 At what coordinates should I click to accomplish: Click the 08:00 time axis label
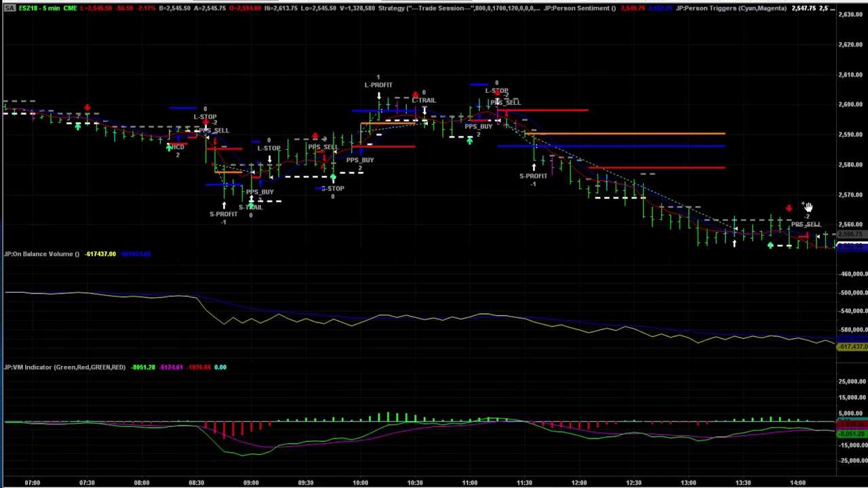point(141,483)
